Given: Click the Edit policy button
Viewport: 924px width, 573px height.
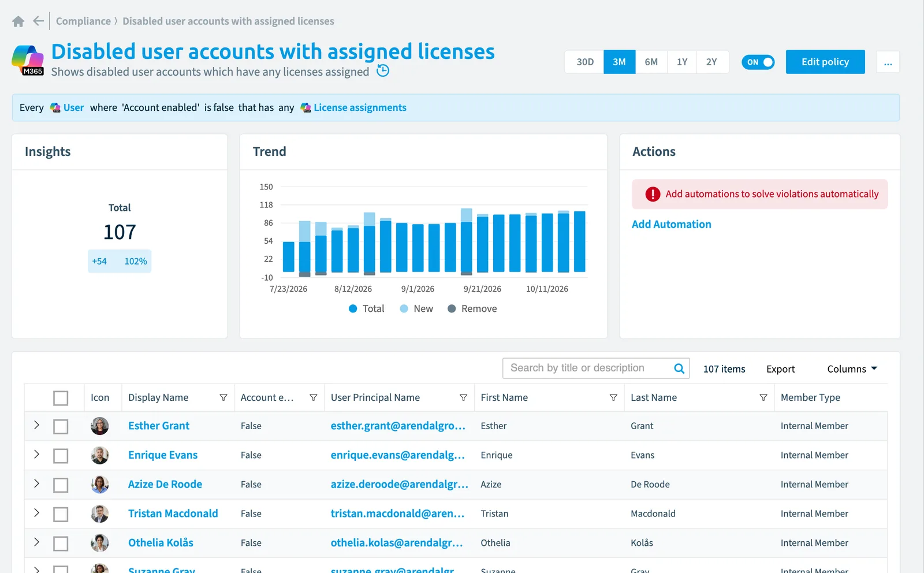Looking at the screenshot, I should [825, 62].
